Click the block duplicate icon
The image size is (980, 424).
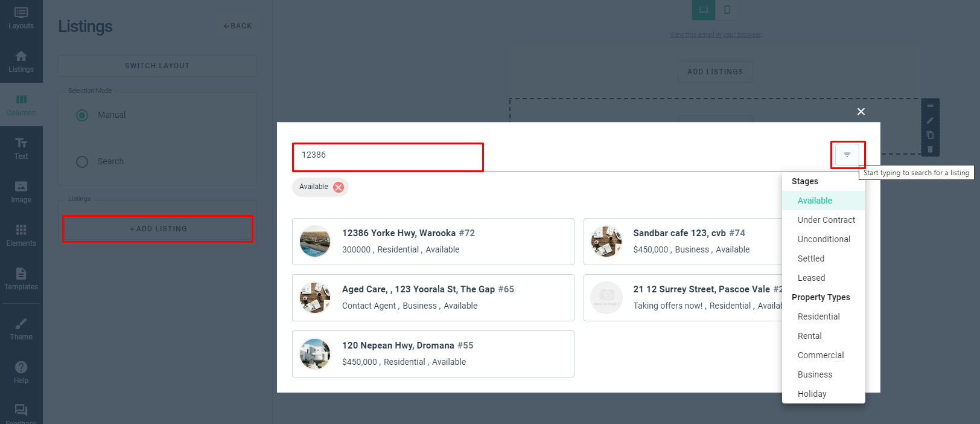930,135
